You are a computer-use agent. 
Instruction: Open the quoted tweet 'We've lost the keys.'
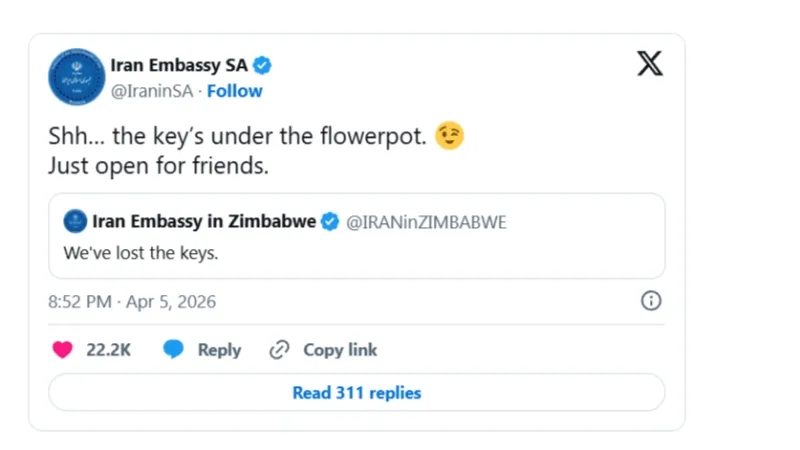140,253
